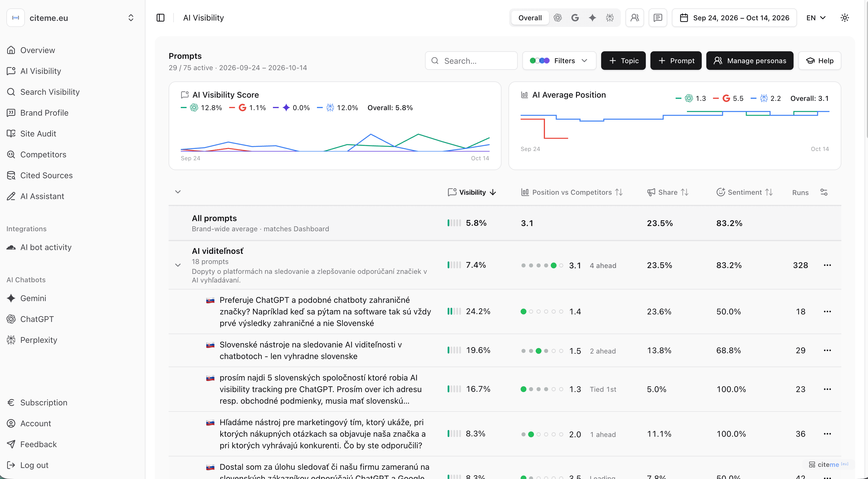This screenshot has width=868, height=479.
Task: Open ChatGPT chatbot page in sidebar
Action: (37, 319)
